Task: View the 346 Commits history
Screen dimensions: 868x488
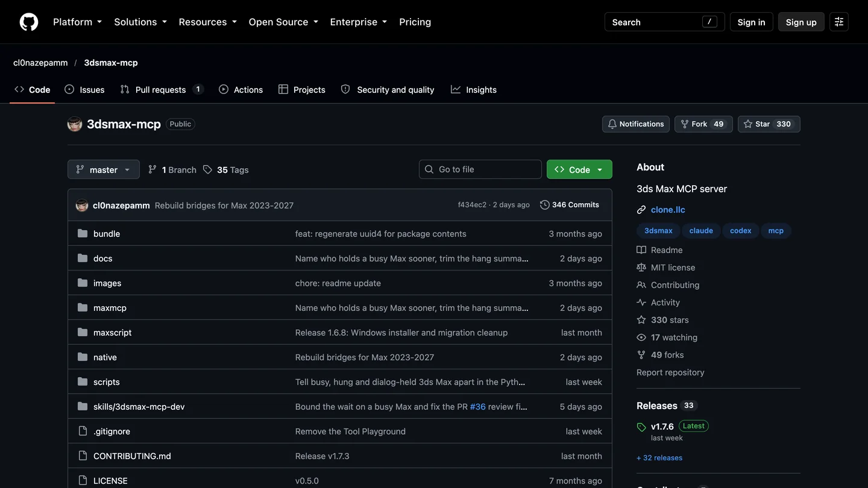Action: point(570,205)
